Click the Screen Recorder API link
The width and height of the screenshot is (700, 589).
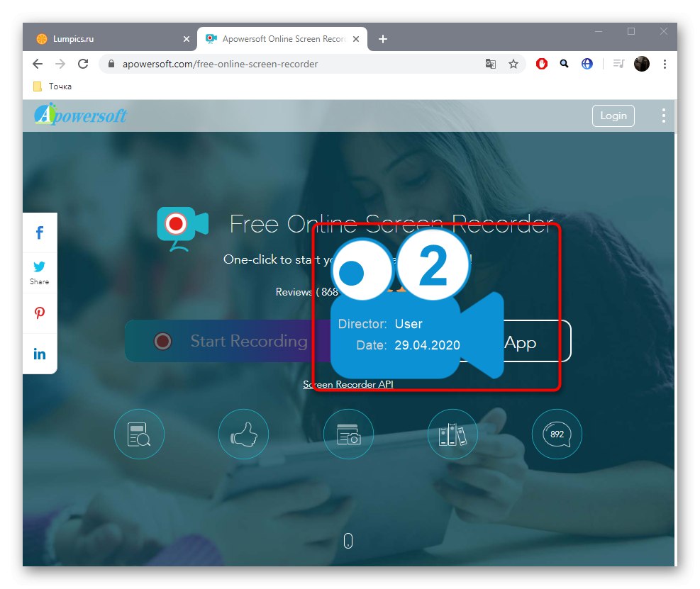pos(348,384)
